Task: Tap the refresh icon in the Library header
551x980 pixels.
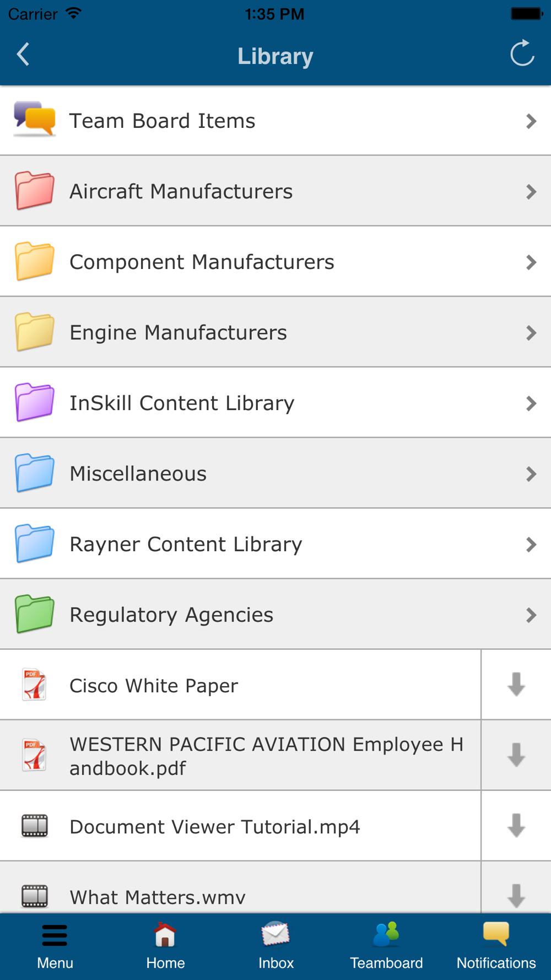Action: point(522,53)
